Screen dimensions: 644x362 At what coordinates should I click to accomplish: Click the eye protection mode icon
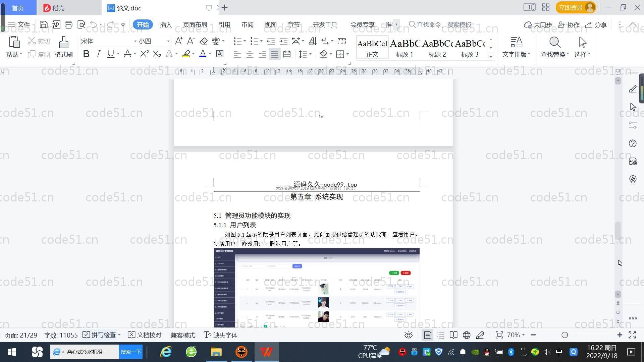[408, 335]
